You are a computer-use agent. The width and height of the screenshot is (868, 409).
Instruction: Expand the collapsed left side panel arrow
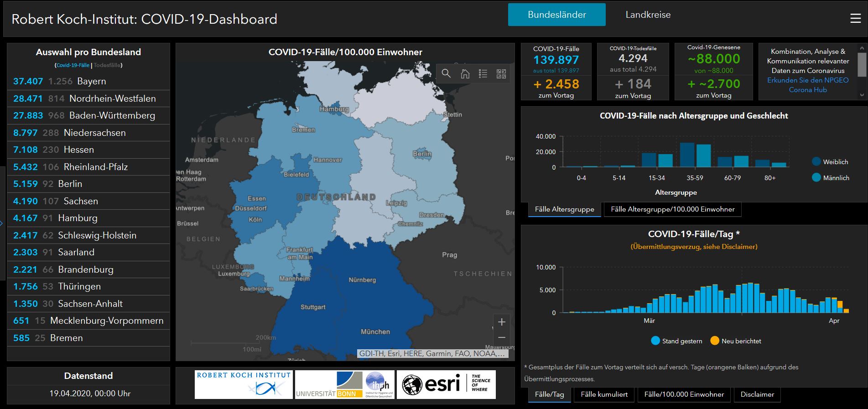[2, 223]
